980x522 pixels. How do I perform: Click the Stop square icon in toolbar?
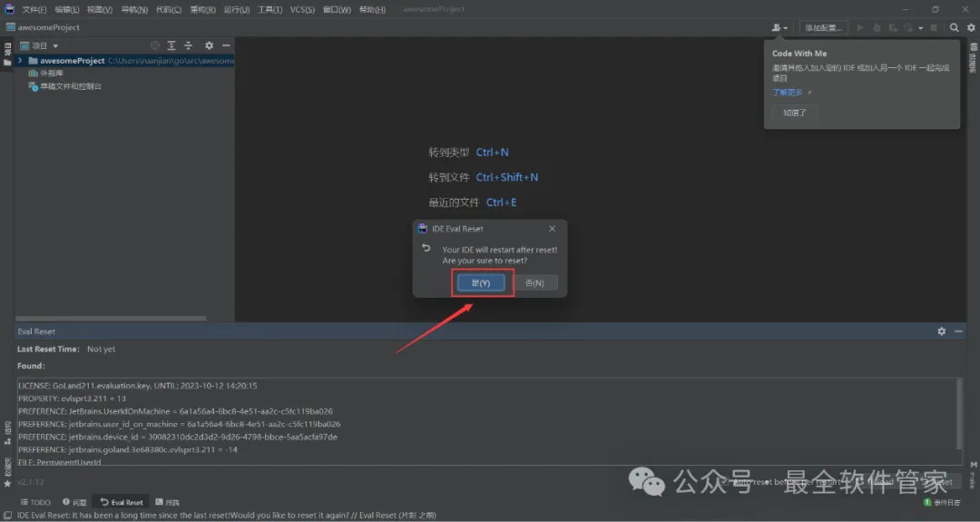coord(934,27)
